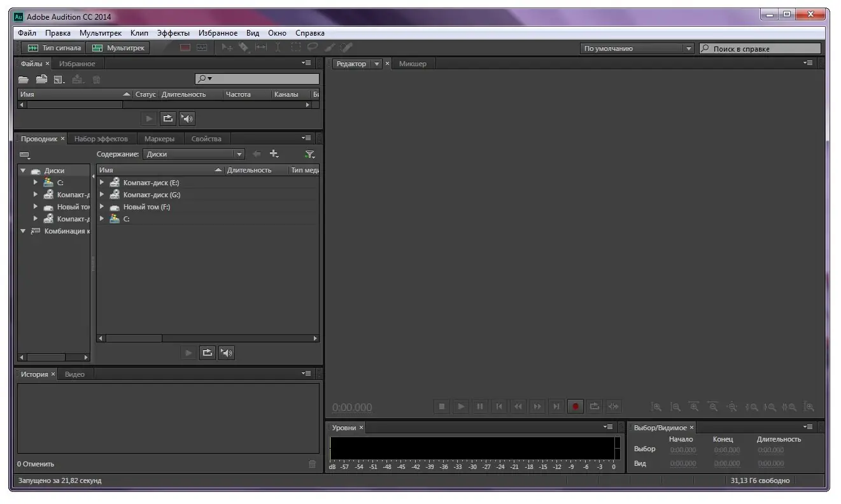Screen dimensions: 841x504
Task: Switch to the Набор эффектов tab
Action: (101, 139)
